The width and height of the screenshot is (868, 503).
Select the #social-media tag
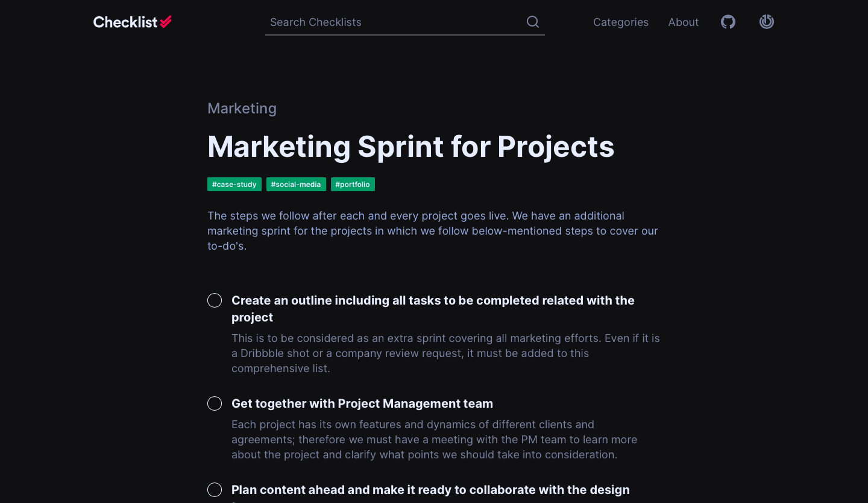(x=296, y=185)
